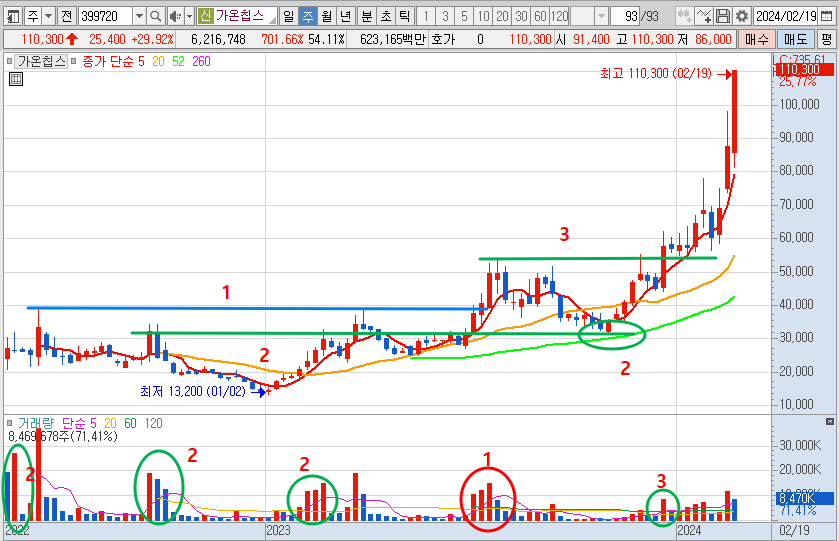
Task: Click the 평 button
Action: tap(827, 39)
